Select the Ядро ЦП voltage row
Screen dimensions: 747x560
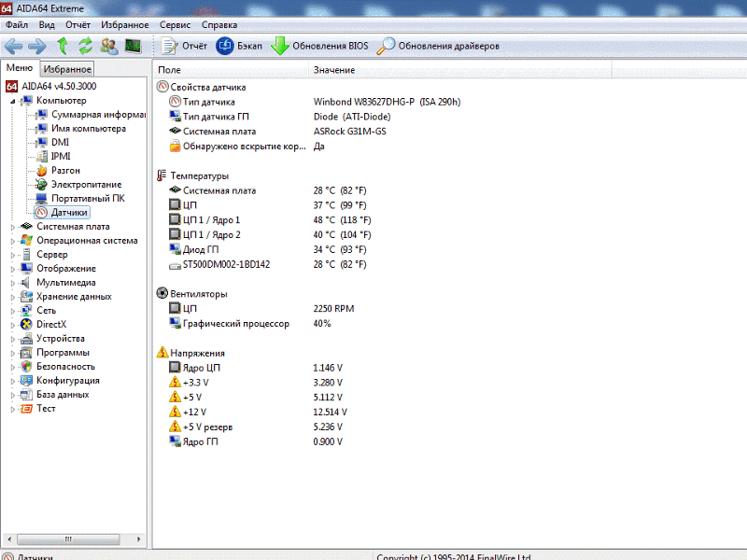[256, 368]
